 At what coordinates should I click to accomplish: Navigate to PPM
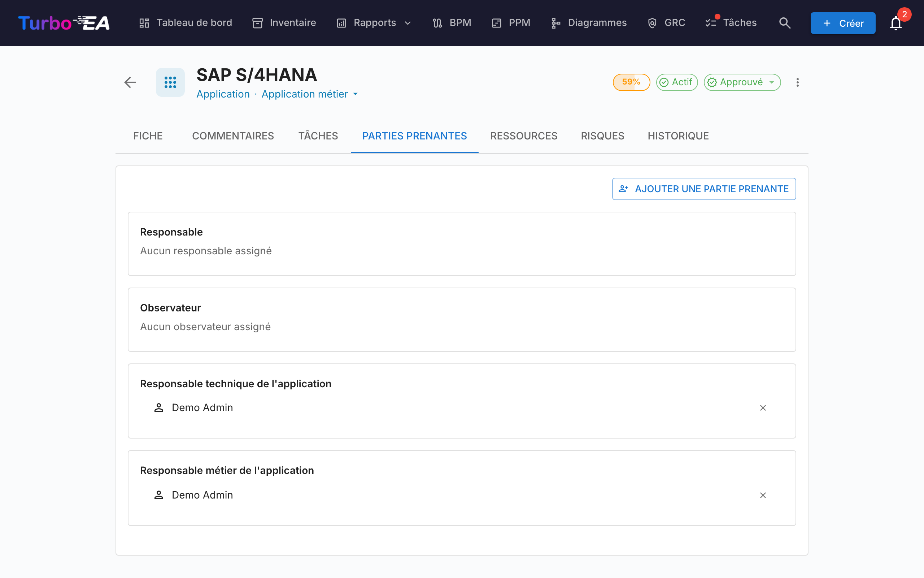[511, 23]
